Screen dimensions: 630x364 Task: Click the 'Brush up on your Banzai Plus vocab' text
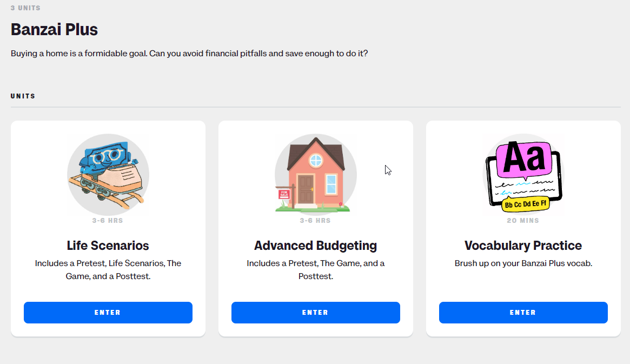coord(523,263)
